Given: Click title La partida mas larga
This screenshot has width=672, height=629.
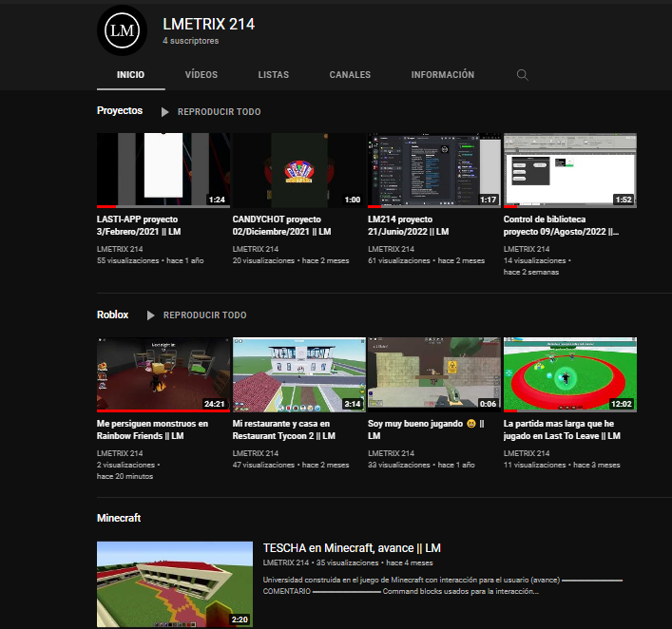Looking at the screenshot, I should point(562,429).
